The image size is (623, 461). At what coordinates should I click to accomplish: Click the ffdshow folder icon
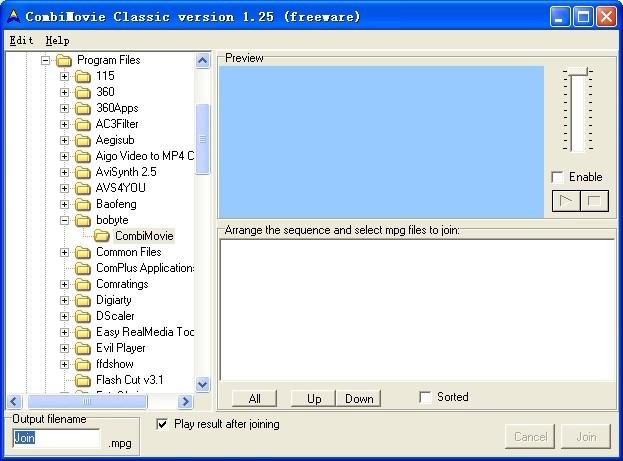83,364
